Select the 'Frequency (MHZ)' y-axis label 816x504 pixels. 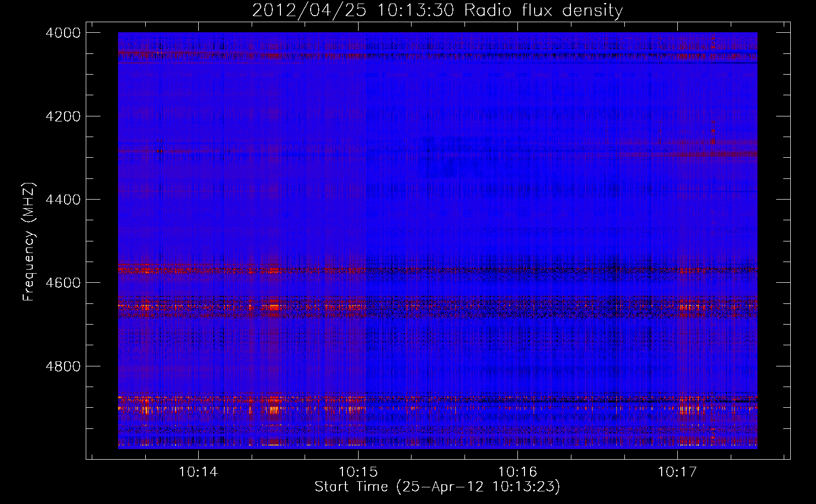[29, 242]
